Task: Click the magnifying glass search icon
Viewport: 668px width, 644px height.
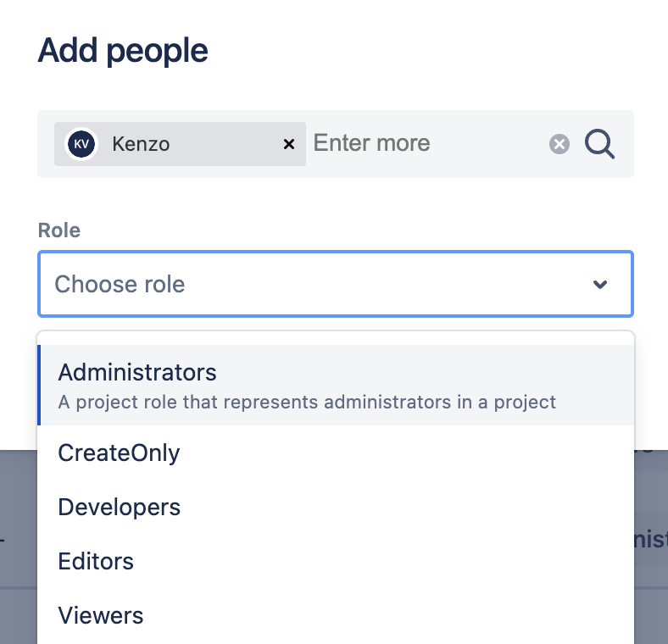Action: click(x=600, y=144)
